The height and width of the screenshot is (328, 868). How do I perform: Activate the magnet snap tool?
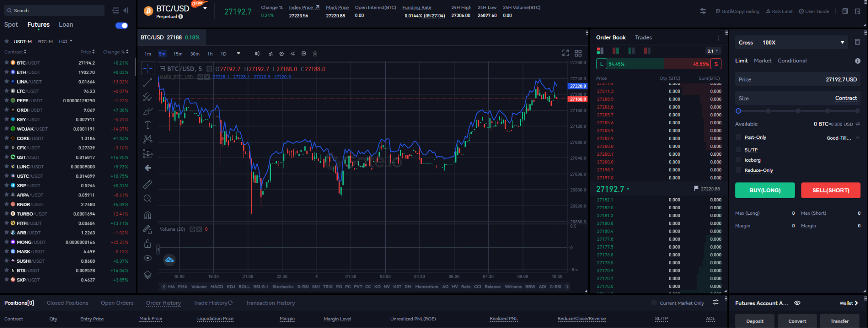[x=147, y=215]
